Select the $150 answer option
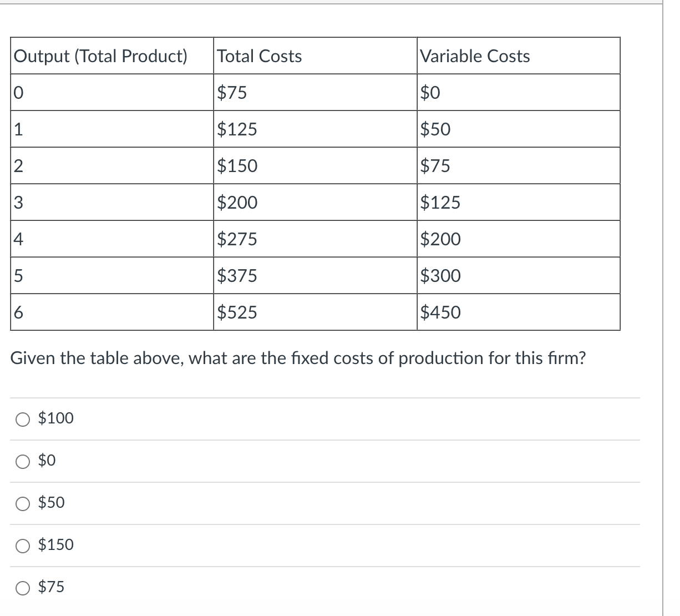This screenshot has height=616, width=680. pos(23,546)
